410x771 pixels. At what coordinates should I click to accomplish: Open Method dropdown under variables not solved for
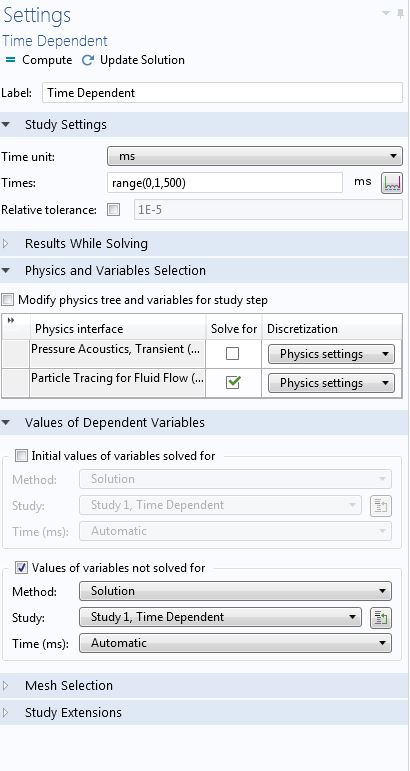[235, 591]
